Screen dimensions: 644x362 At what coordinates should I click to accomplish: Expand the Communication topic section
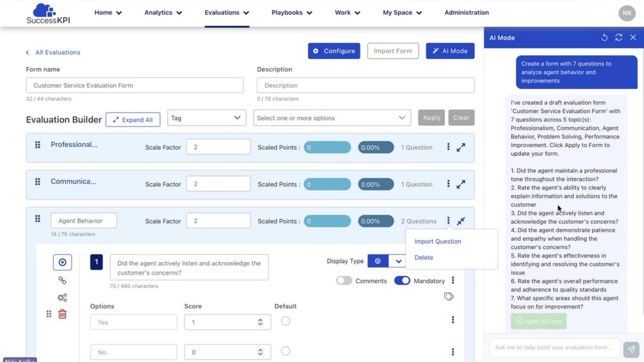[x=461, y=184]
